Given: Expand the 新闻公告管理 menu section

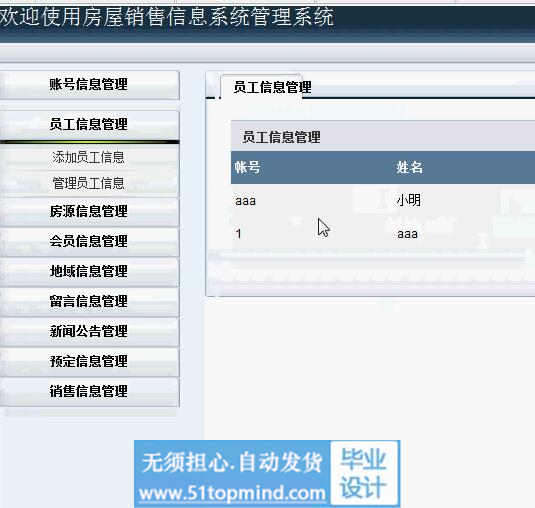Looking at the screenshot, I should [89, 332].
